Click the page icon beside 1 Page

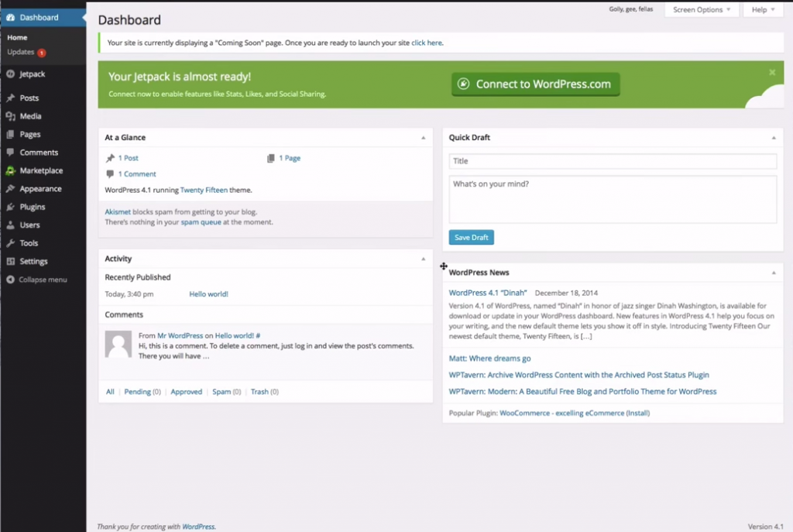pos(270,158)
